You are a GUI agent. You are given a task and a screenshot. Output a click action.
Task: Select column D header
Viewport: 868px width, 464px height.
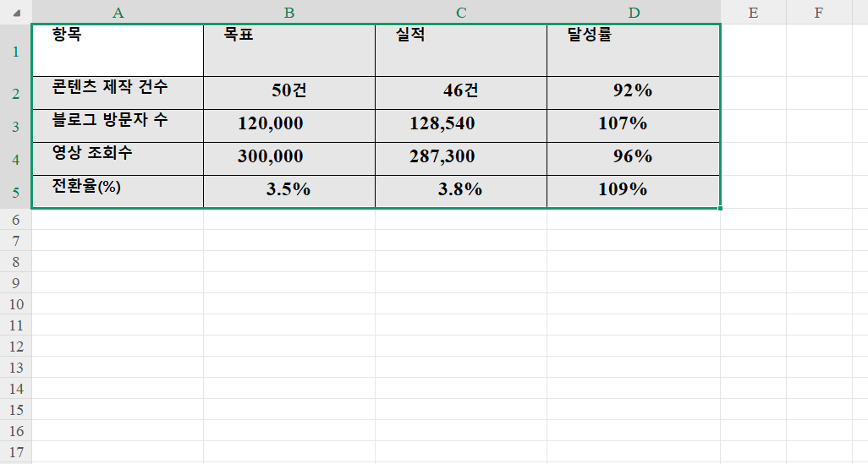coord(634,12)
